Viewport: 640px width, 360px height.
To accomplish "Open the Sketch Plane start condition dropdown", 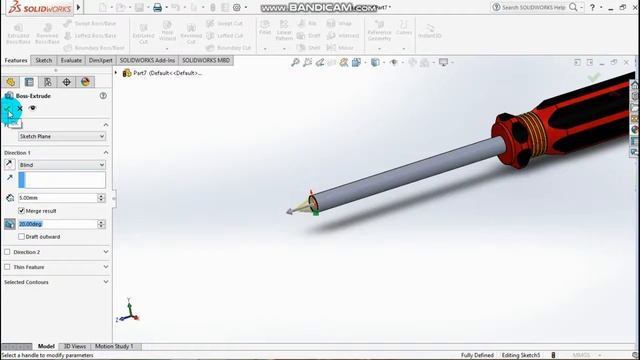I will [x=62, y=136].
